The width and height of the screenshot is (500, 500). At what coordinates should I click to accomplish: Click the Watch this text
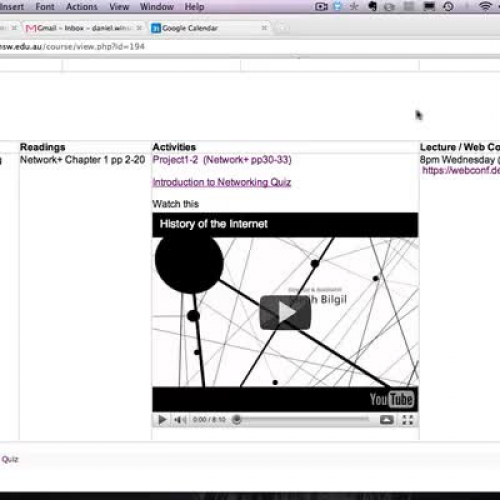click(x=176, y=204)
